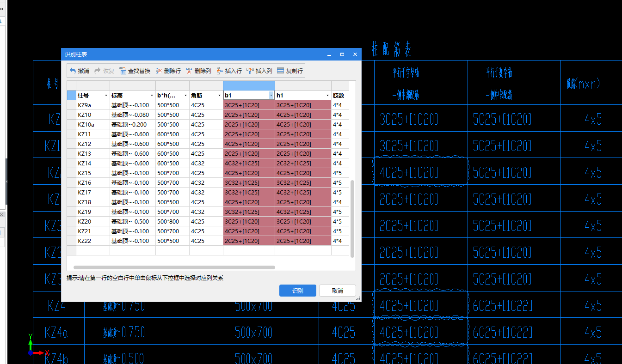Viewport: 622px width, 364px height.
Task: Click the 500*800 size cell of KZ20
Action: click(x=172, y=221)
